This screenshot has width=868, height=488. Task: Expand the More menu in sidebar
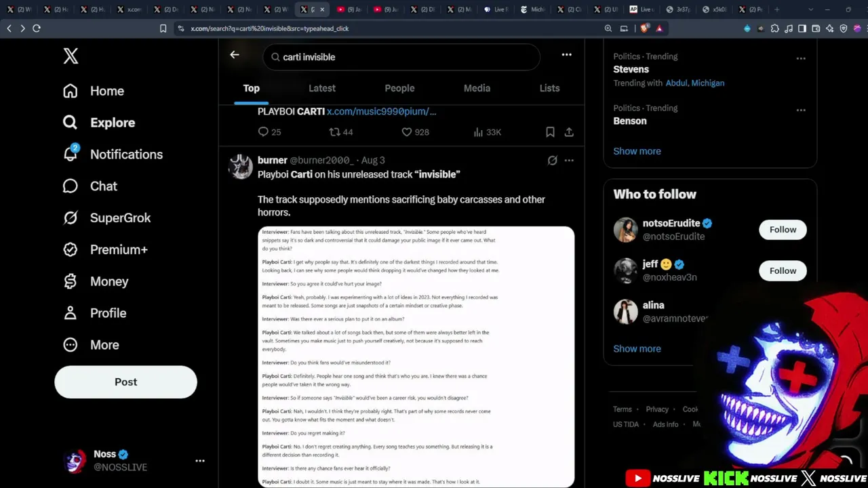91,345
